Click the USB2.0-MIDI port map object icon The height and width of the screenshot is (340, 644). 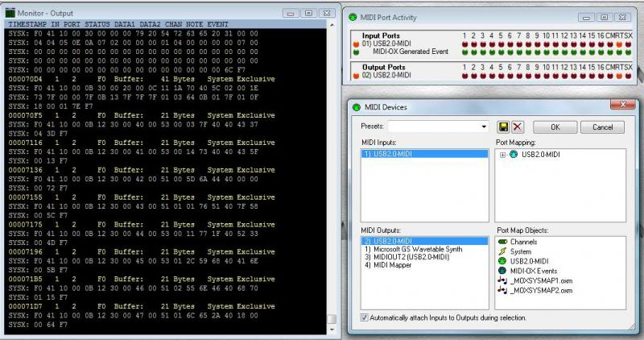coord(502,261)
